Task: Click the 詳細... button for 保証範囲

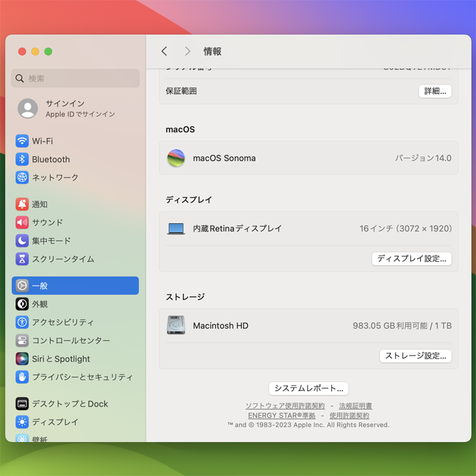Action: coord(435,91)
